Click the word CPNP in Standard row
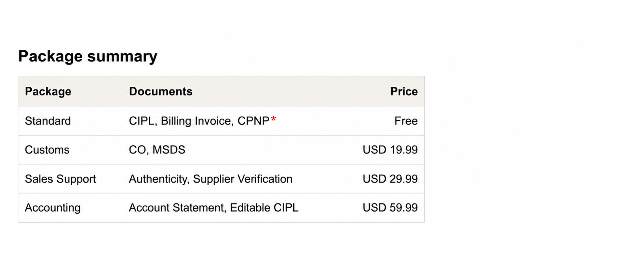 pos(253,121)
